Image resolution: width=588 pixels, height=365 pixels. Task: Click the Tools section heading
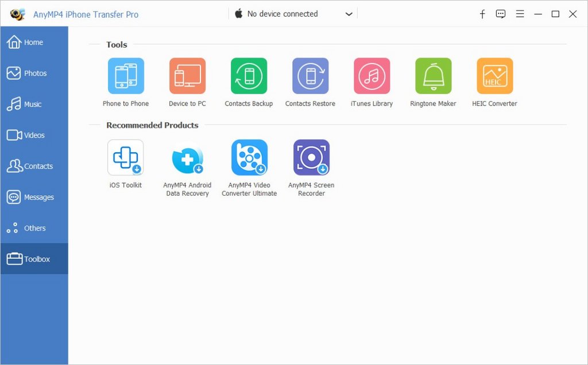[117, 45]
